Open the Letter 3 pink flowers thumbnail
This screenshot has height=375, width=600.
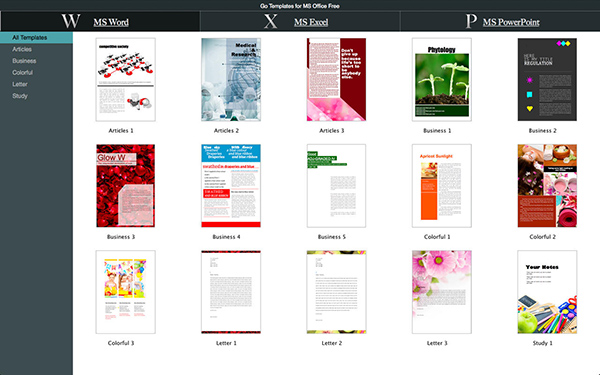[x=442, y=292]
